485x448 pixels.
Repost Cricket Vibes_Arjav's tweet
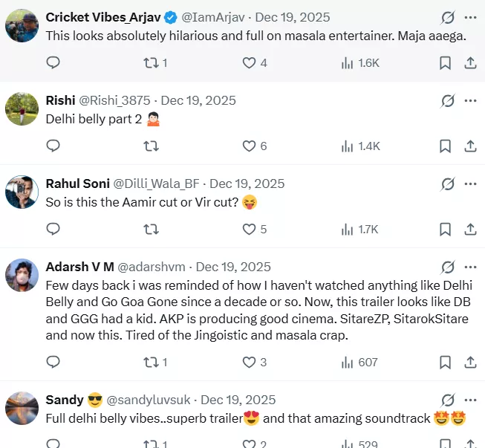151,63
